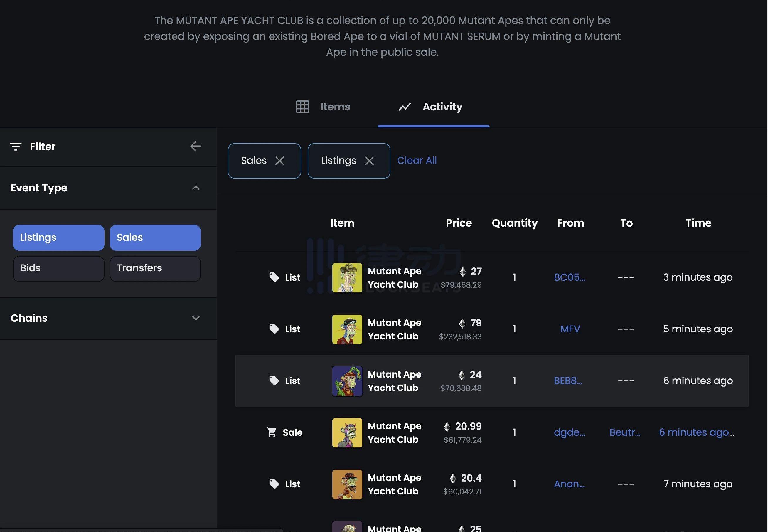
Task: Click the Quantity column header
Action: (515, 223)
